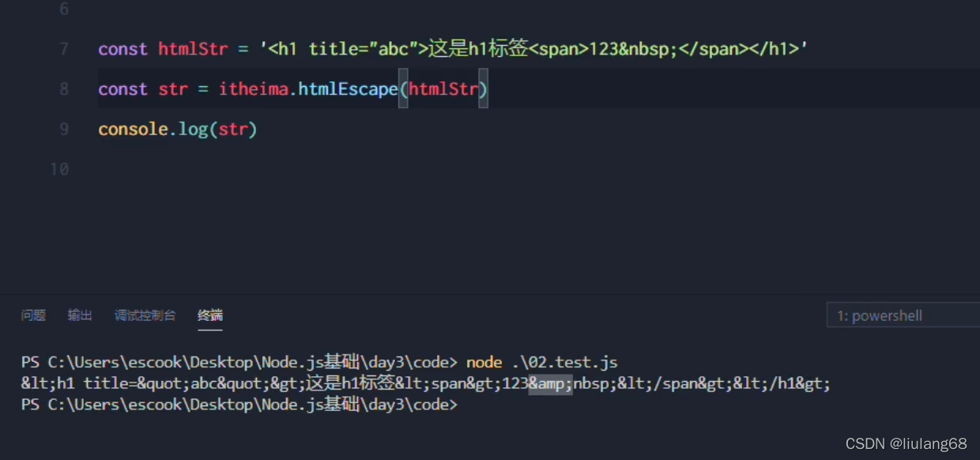
Task: Click the str argument inside console.log
Action: point(233,129)
